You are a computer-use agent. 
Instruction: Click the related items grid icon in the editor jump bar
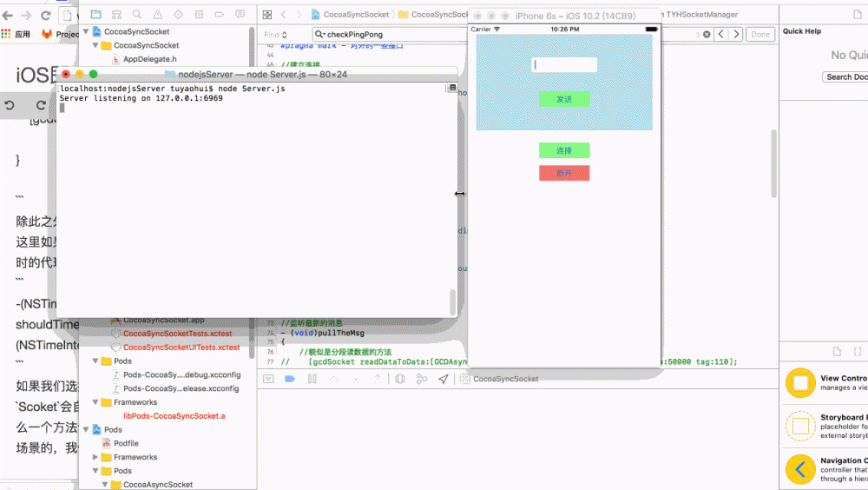pyautogui.click(x=267, y=15)
